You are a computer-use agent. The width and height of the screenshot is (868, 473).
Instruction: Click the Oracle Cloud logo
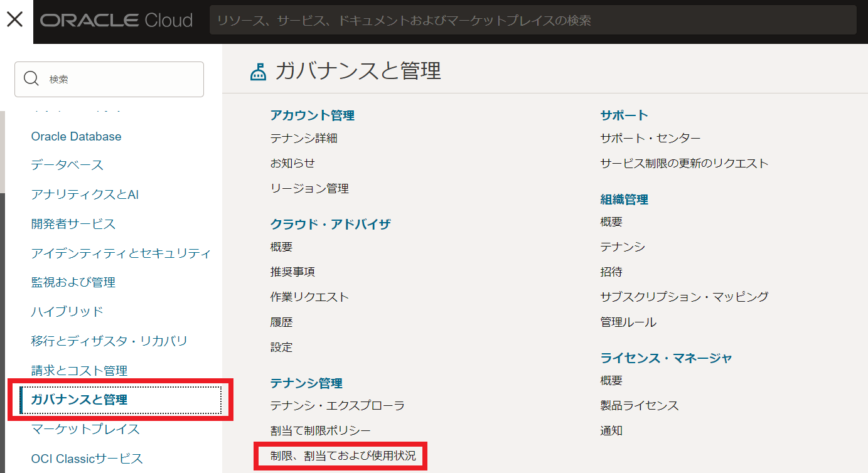116,21
